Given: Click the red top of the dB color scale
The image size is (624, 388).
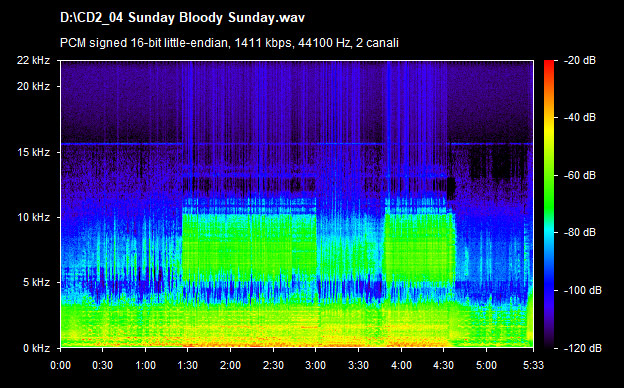Looking at the screenshot, I should click(x=549, y=64).
